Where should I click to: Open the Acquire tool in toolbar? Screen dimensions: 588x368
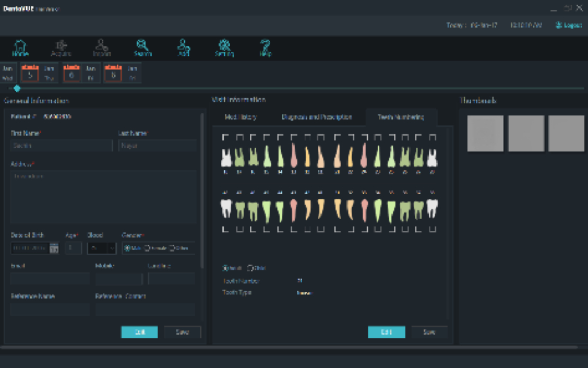pos(61,48)
